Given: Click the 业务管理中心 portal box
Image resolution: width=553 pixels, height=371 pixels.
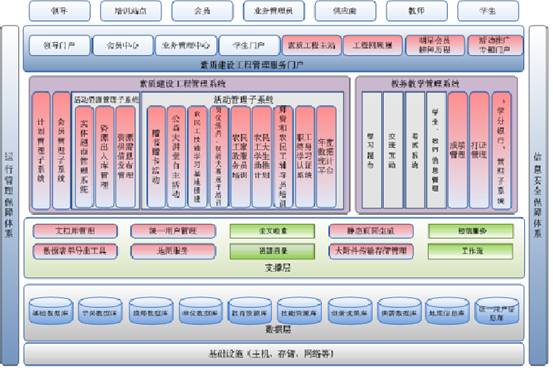Looking at the screenshot, I should (x=186, y=45).
